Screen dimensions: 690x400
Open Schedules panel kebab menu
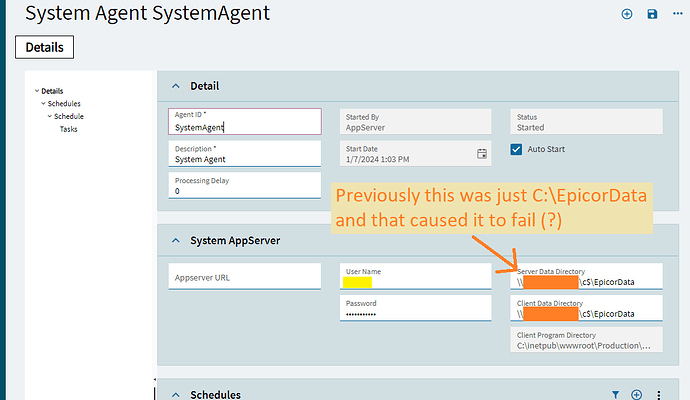[x=659, y=395]
